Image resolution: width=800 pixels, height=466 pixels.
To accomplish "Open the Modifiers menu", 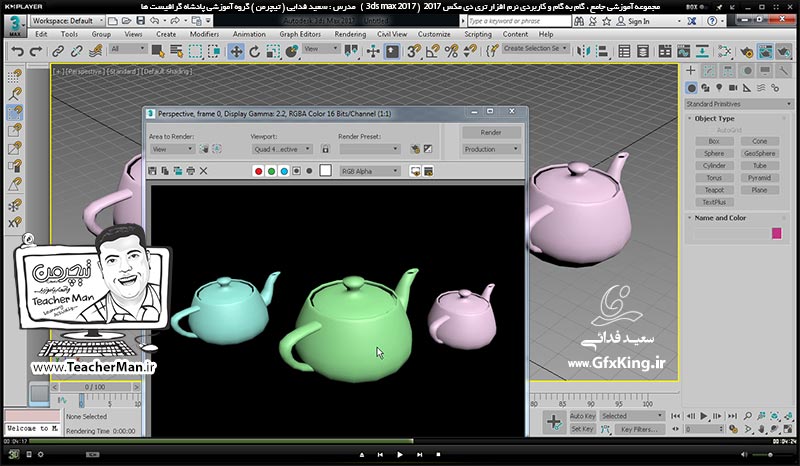I will (204, 34).
